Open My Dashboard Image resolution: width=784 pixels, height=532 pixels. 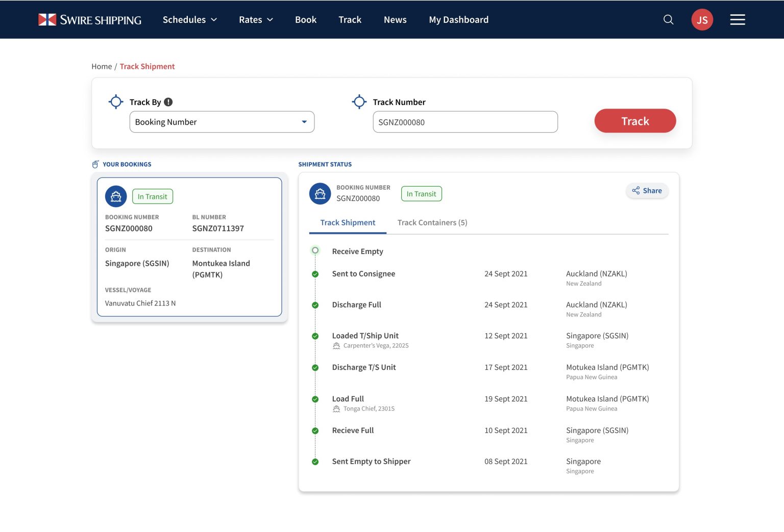[459, 20]
